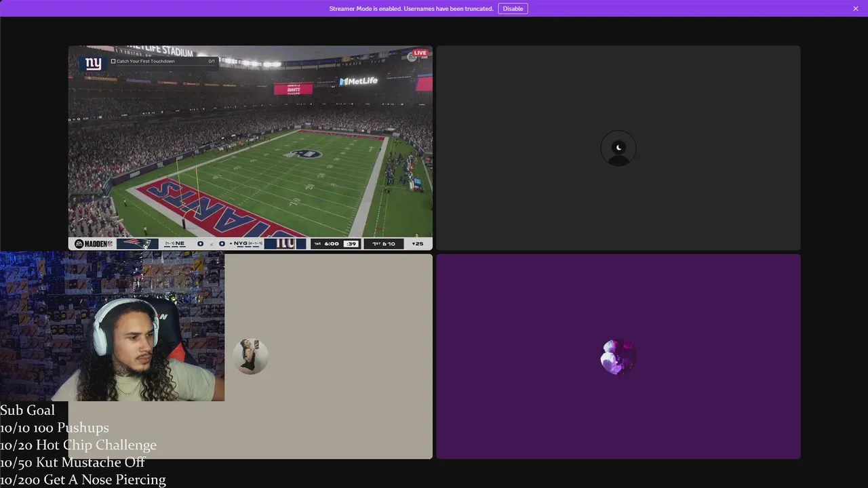Click the 6:00 game clock in the scorebar
The height and width of the screenshot is (488, 868).
pyautogui.click(x=332, y=244)
